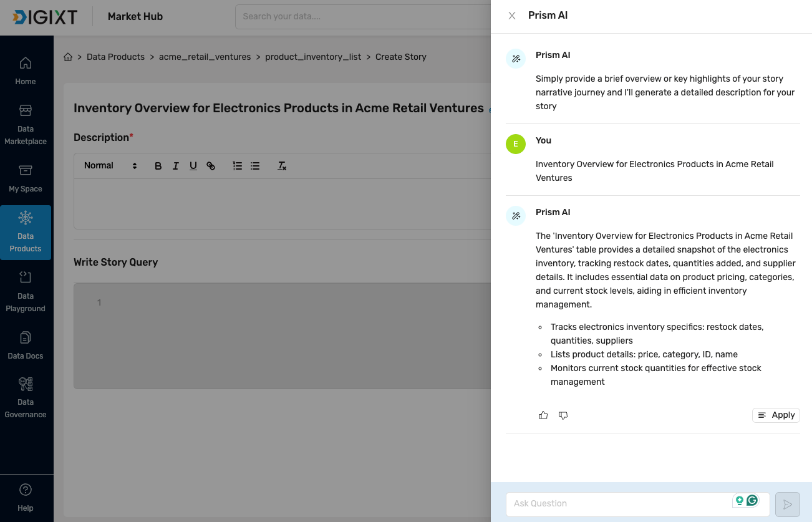The width and height of the screenshot is (812, 522).
Task: Open the Normal text style dropdown
Action: 110,166
